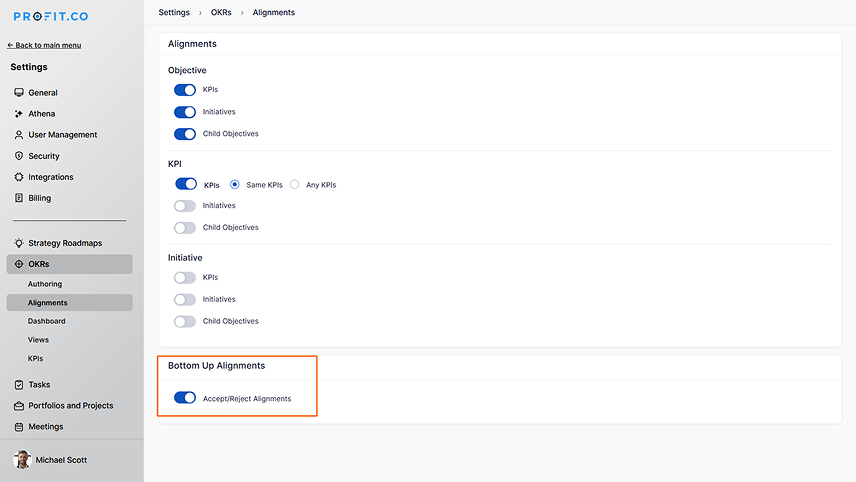
Task: Click the Portfolios and Projects briefcase icon
Action: tap(19, 406)
